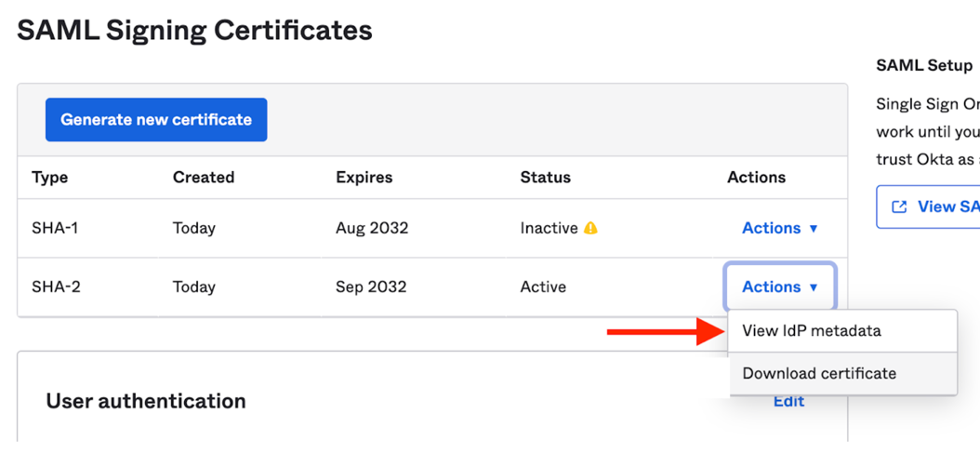This screenshot has width=980, height=453.
Task: Choose Download certificate in the Actions menu
Action: click(x=819, y=374)
